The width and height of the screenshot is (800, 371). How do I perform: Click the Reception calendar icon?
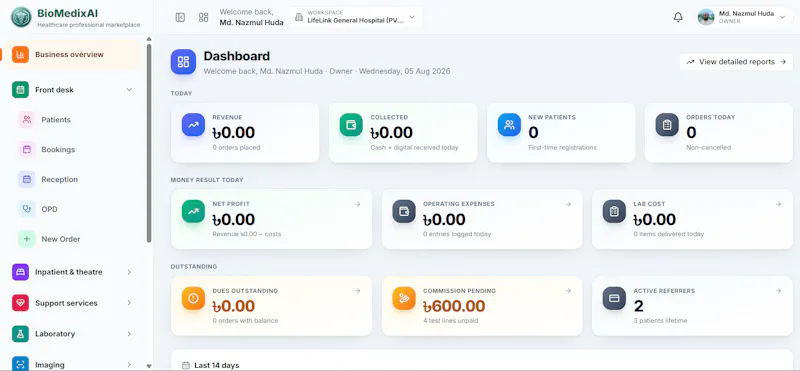click(x=27, y=180)
